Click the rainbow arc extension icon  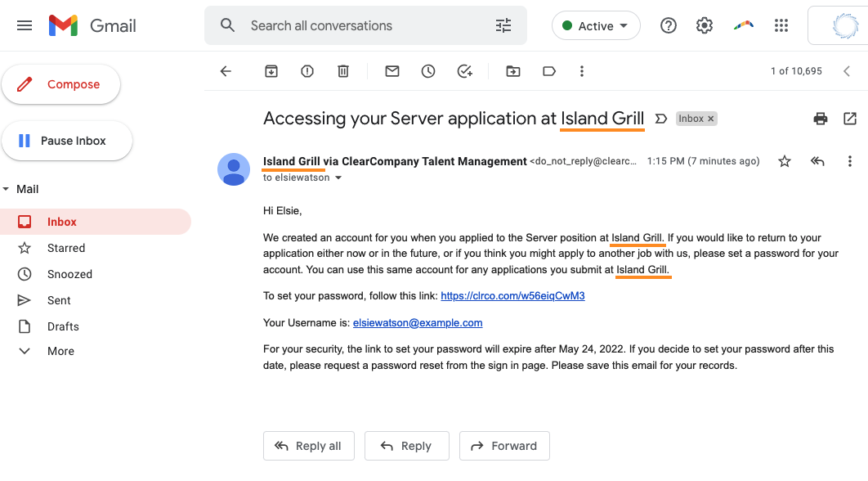(744, 25)
